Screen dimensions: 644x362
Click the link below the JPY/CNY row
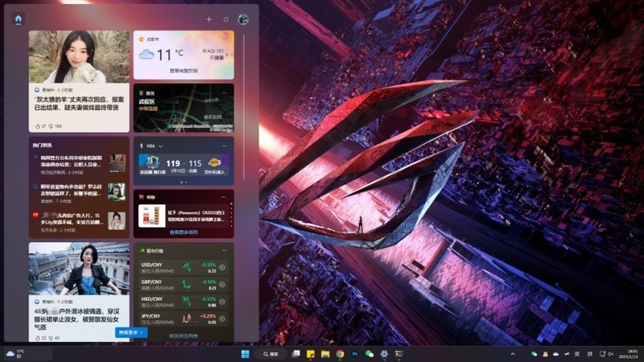point(184,335)
